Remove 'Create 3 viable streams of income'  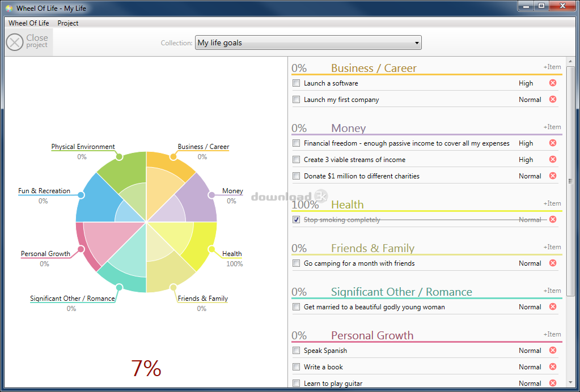(553, 160)
